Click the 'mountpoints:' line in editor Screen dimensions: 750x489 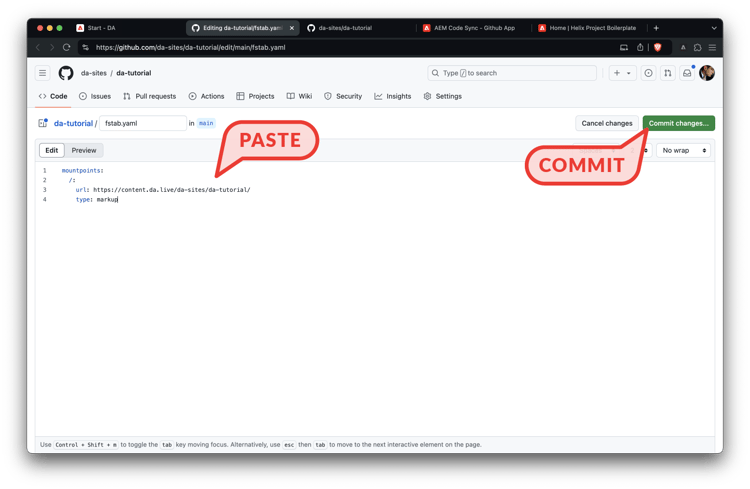pos(82,170)
